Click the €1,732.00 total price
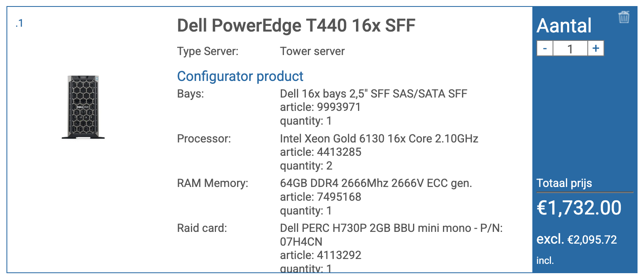This screenshot has width=644, height=276. click(579, 208)
